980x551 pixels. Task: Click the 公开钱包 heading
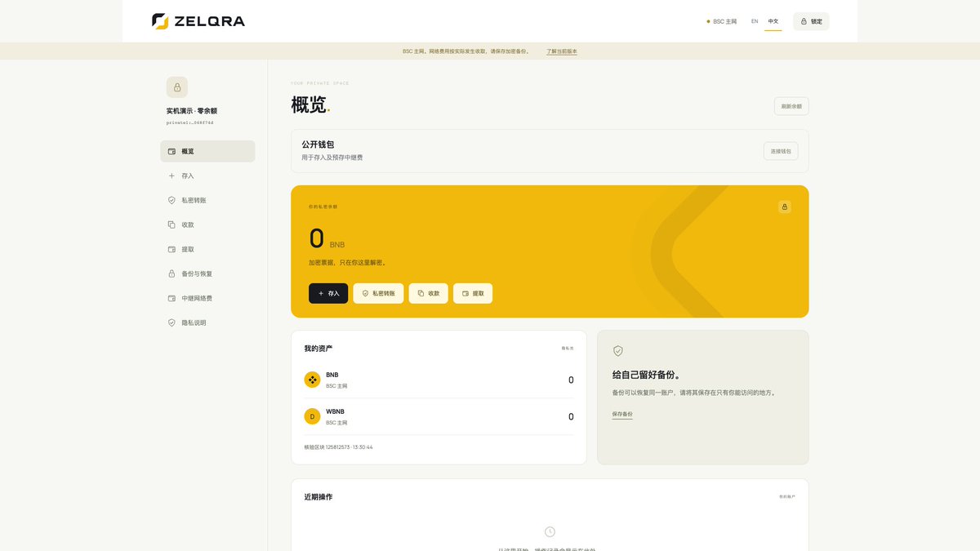(x=318, y=144)
